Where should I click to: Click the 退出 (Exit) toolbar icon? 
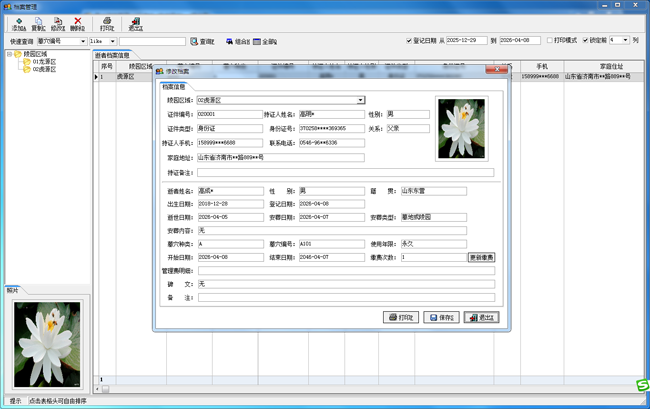click(x=135, y=23)
